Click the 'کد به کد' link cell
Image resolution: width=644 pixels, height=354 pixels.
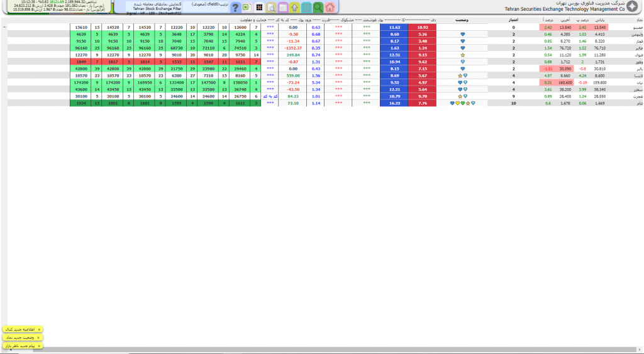pos(271,96)
